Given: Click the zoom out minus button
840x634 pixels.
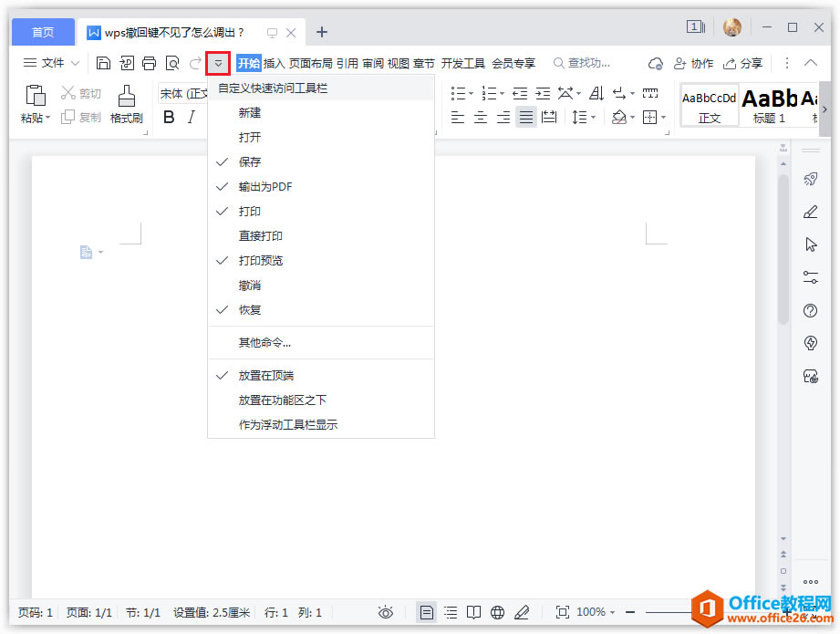Looking at the screenshot, I should coord(630,612).
